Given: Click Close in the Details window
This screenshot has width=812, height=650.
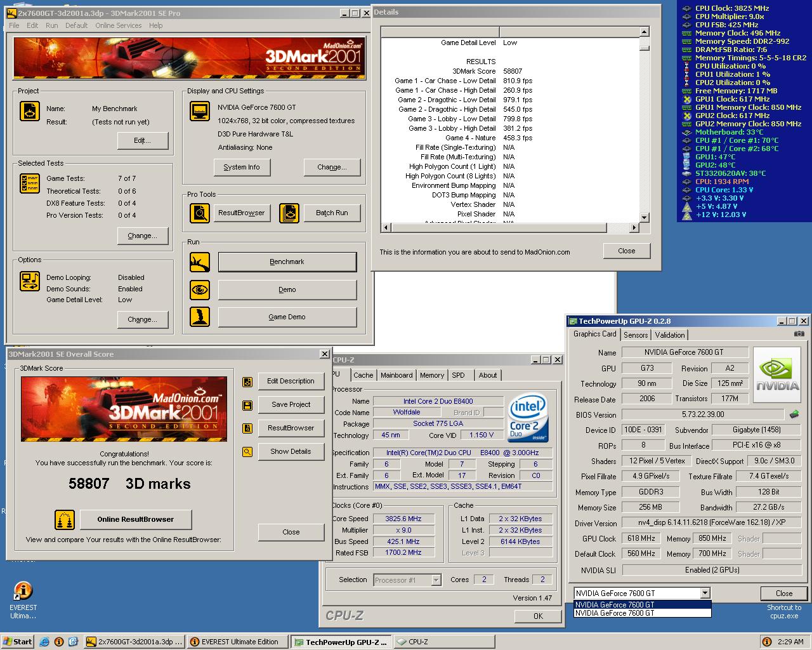Looking at the screenshot, I should tap(626, 251).
